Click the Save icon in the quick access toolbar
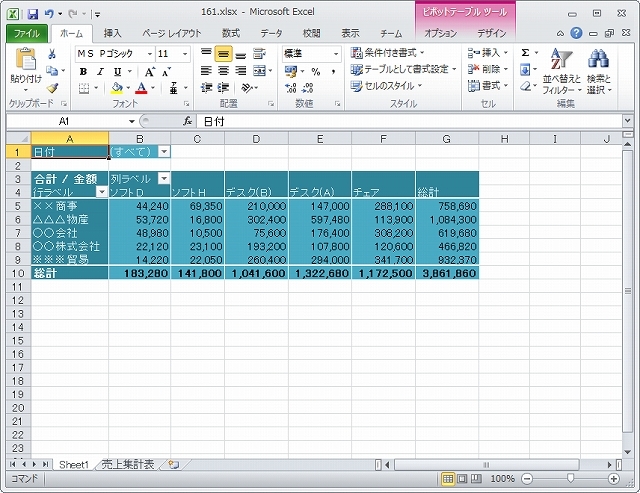The image size is (640, 493). tap(32, 15)
